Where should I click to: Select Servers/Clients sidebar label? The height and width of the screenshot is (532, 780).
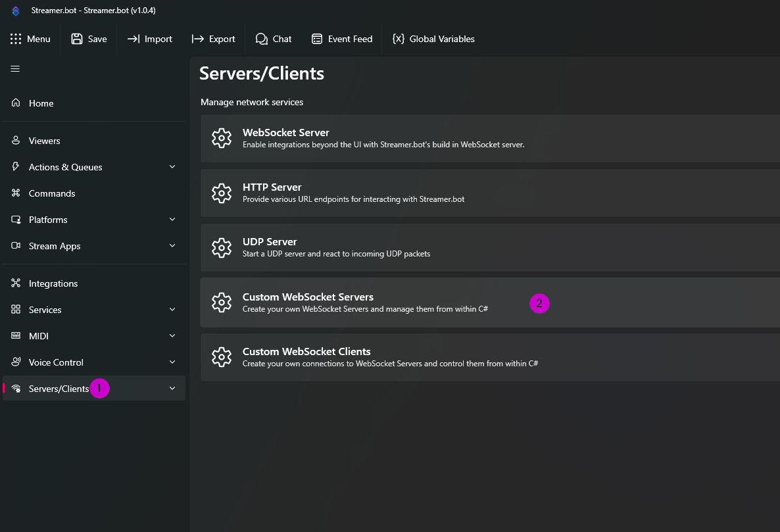[x=59, y=389]
